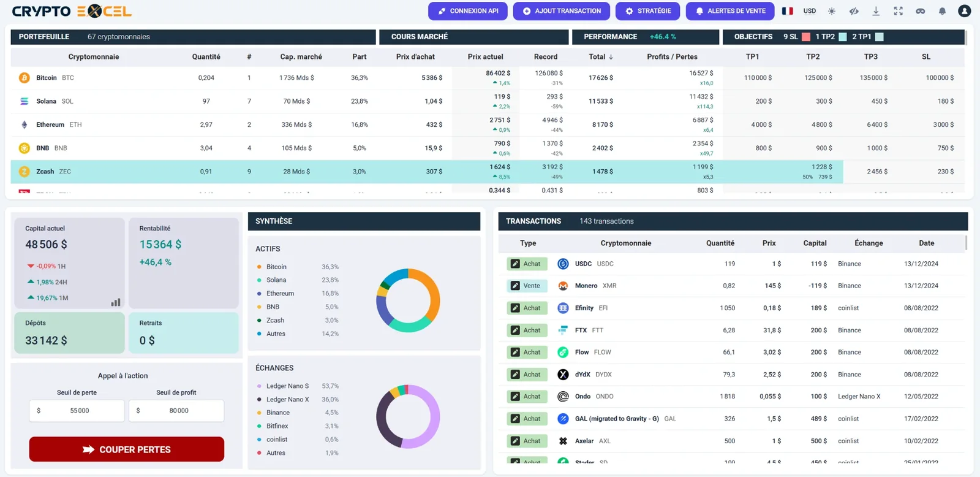Click the transactions panel scrollbar

967,243
